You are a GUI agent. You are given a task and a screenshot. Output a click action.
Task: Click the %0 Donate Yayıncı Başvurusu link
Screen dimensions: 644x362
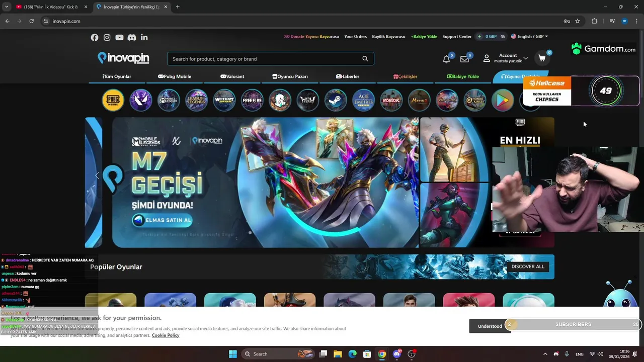(x=311, y=36)
